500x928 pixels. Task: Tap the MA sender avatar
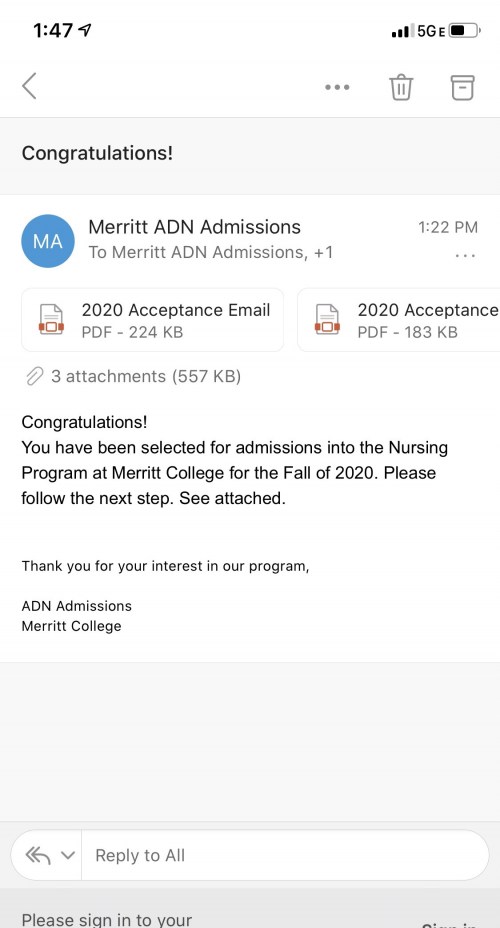(x=48, y=241)
